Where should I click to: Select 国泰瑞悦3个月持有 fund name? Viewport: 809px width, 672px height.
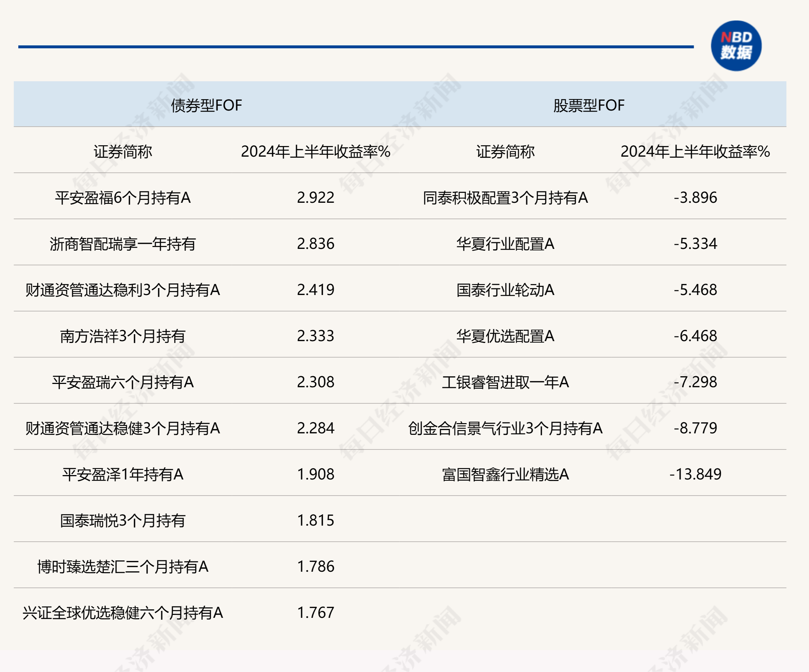click(x=123, y=520)
